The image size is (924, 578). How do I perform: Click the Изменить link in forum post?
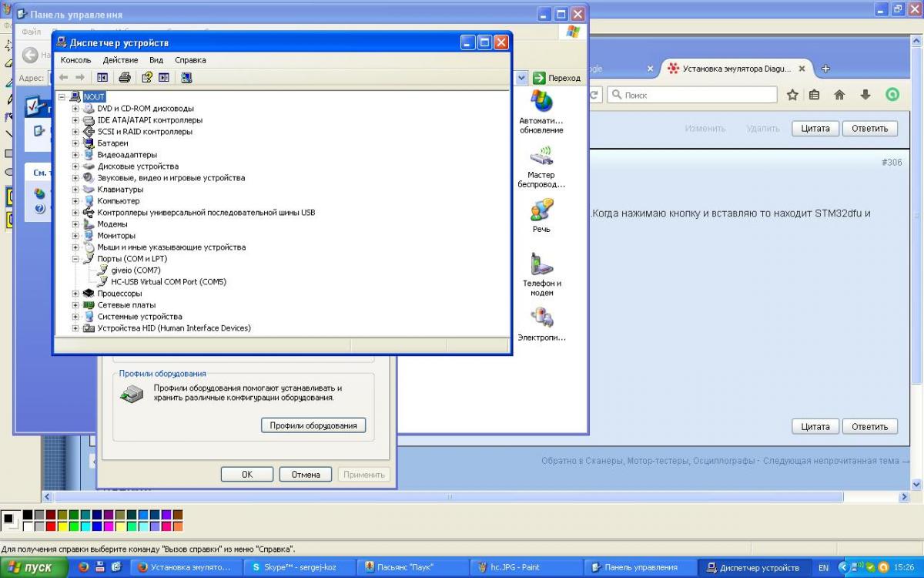705,129
